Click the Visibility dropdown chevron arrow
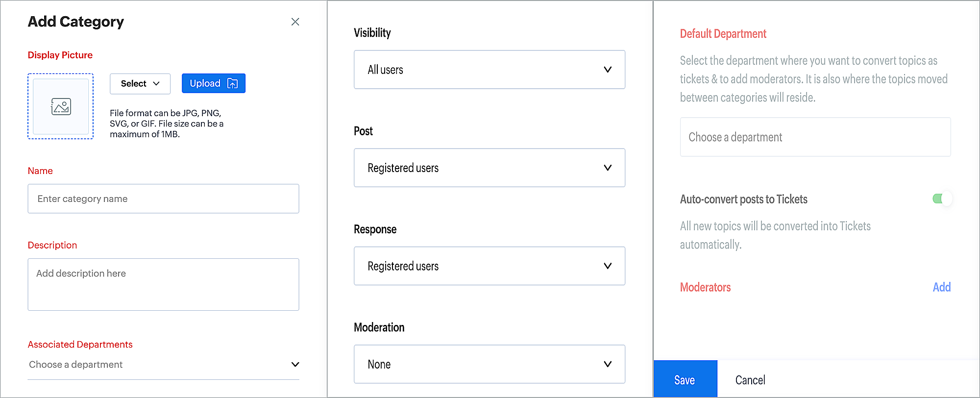This screenshot has width=980, height=398. pos(608,70)
